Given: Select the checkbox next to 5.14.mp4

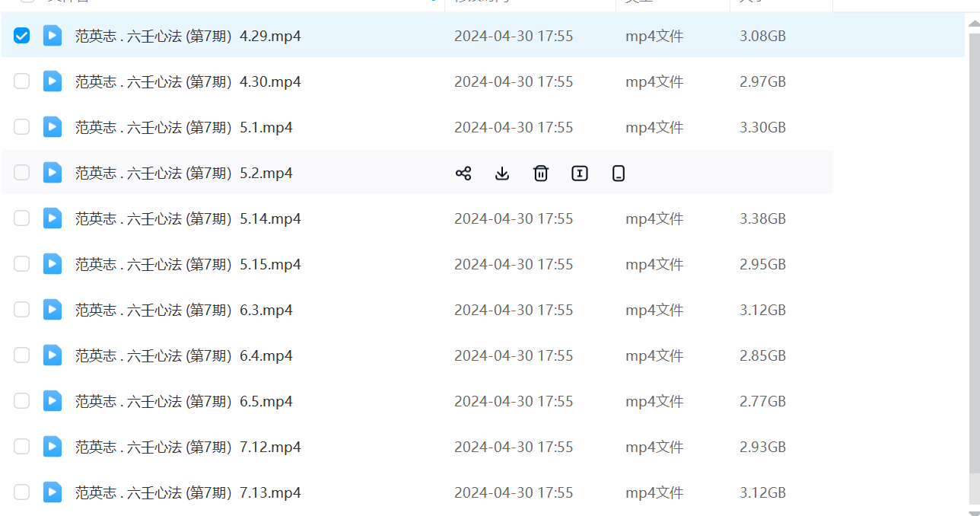Looking at the screenshot, I should coord(22,218).
